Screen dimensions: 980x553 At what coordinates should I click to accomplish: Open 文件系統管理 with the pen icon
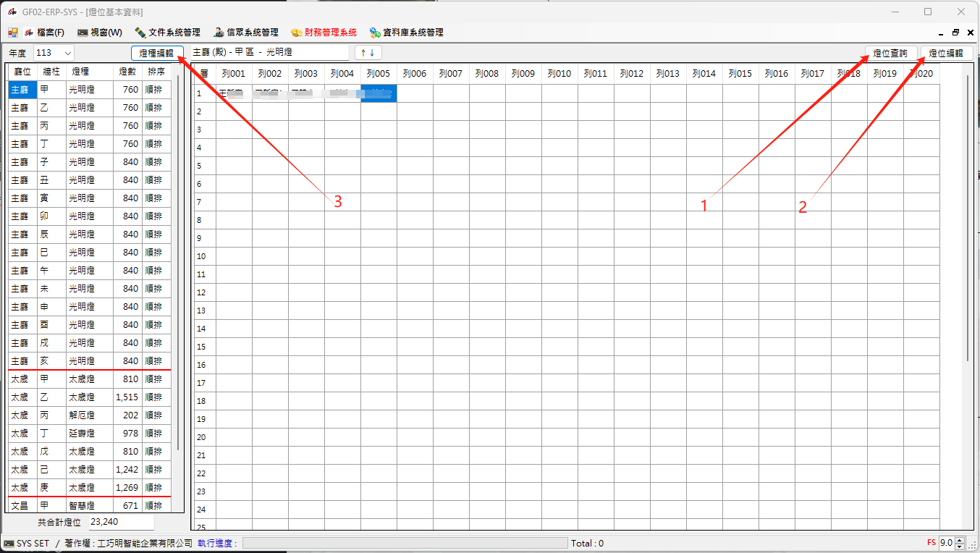167,33
